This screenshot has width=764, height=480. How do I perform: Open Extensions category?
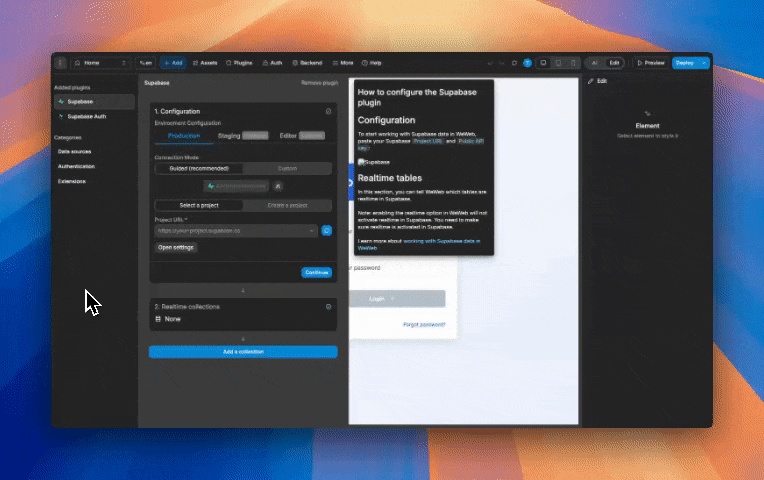point(72,181)
